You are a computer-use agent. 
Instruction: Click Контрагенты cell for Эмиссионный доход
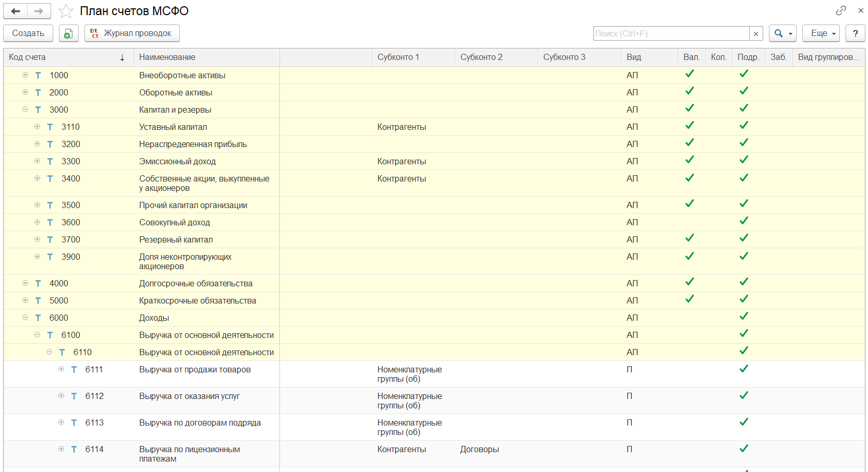coord(401,162)
